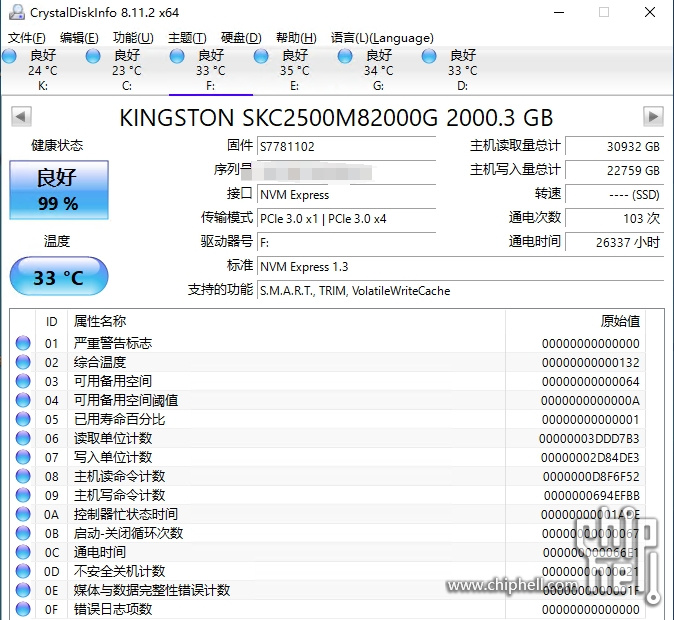
Task: Open the 帮助(H) menu
Action: [x=296, y=38]
